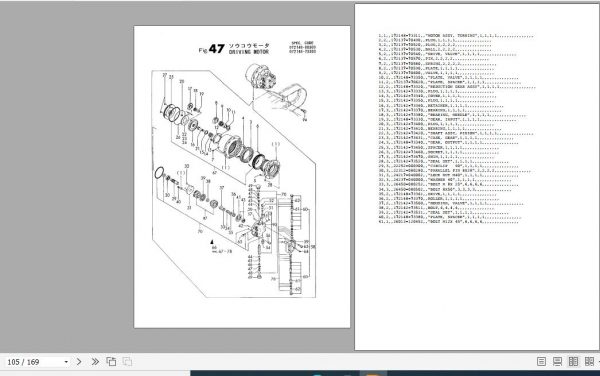Click the 'GEAR, INPUT' parts list line
The width and height of the screenshot is (600, 376).
pos(447,120)
